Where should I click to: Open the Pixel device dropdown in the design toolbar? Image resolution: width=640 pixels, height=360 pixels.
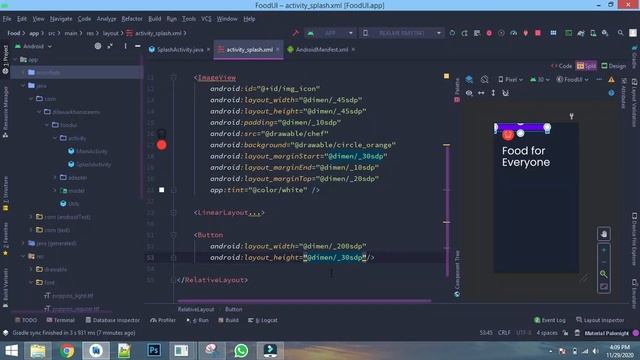tap(510, 79)
